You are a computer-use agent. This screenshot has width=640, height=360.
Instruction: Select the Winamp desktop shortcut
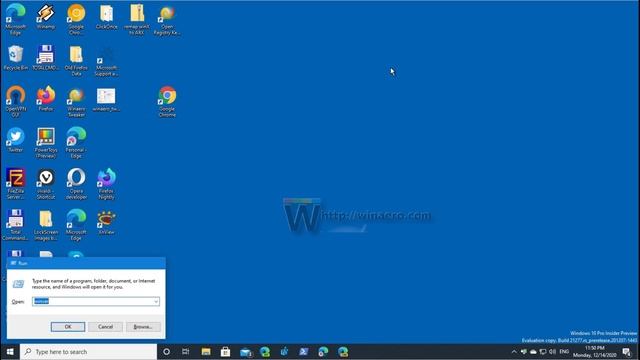[45, 17]
